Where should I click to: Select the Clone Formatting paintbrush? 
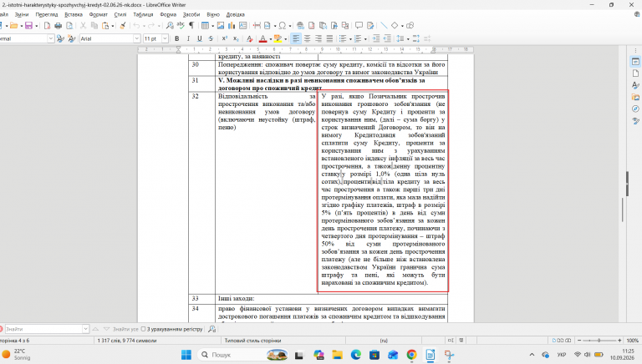(x=122, y=26)
